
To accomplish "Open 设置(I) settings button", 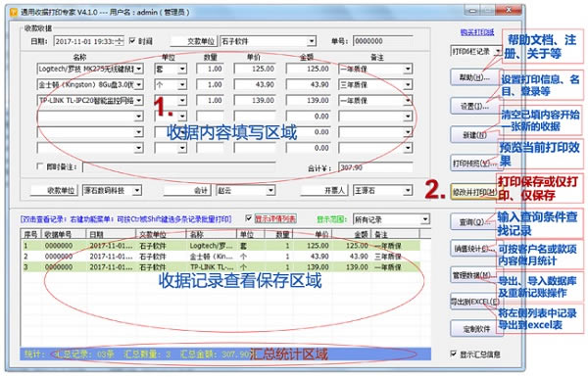I will pos(474,107).
